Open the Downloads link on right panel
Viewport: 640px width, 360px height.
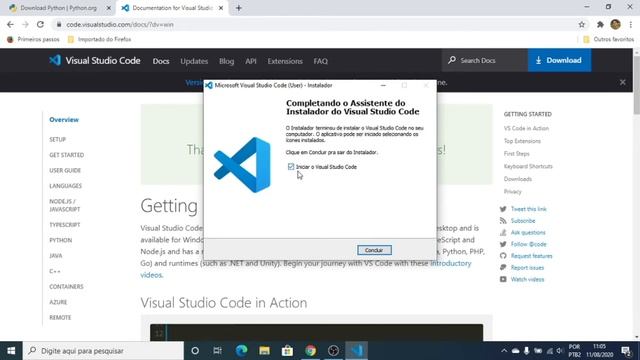[x=518, y=179]
